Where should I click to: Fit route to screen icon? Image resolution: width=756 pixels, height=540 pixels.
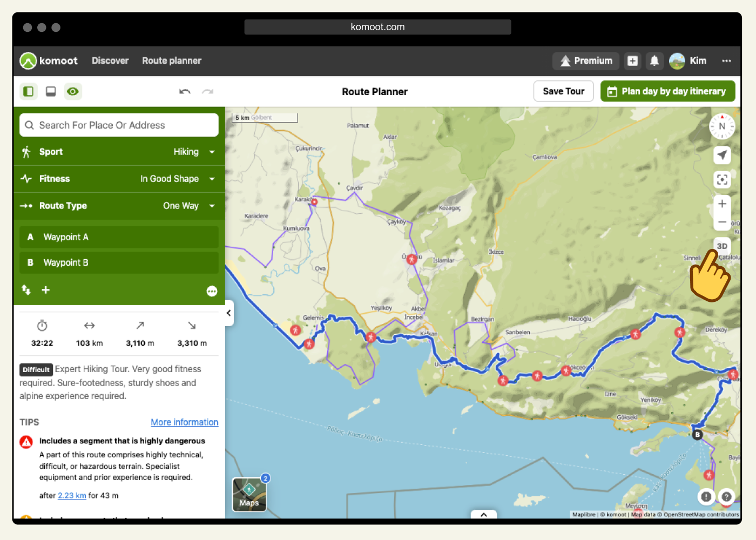click(x=722, y=179)
